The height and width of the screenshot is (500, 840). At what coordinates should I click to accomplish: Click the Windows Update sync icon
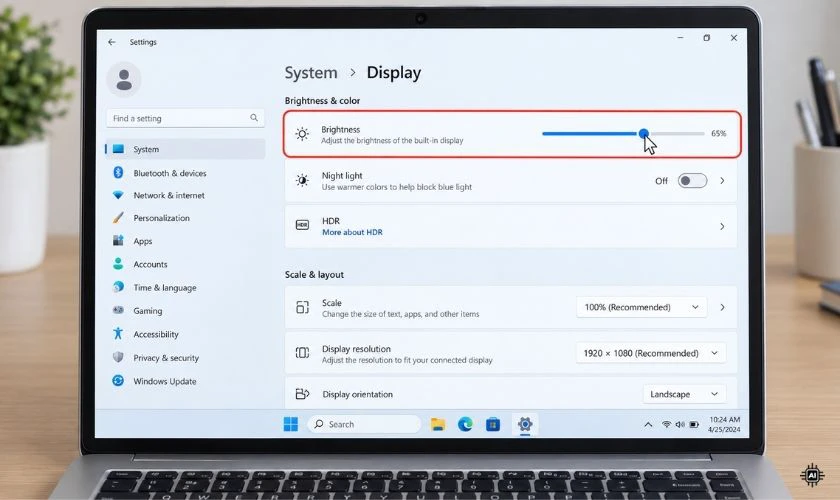click(x=118, y=380)
